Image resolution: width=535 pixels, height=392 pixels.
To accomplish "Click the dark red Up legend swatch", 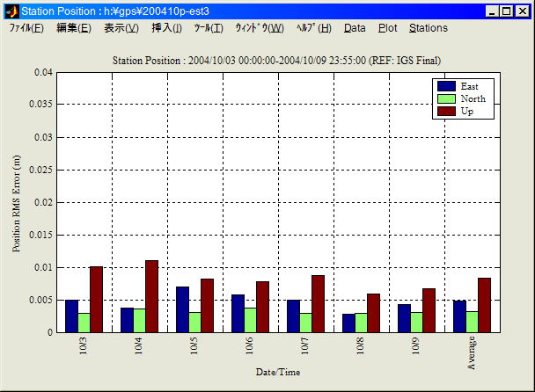I will click(446, 111).
